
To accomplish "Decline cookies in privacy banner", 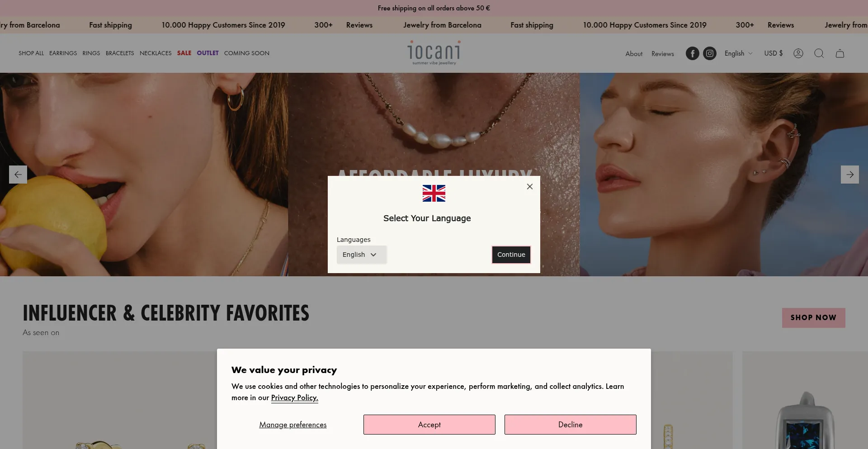I will click(x=571, y=425).
